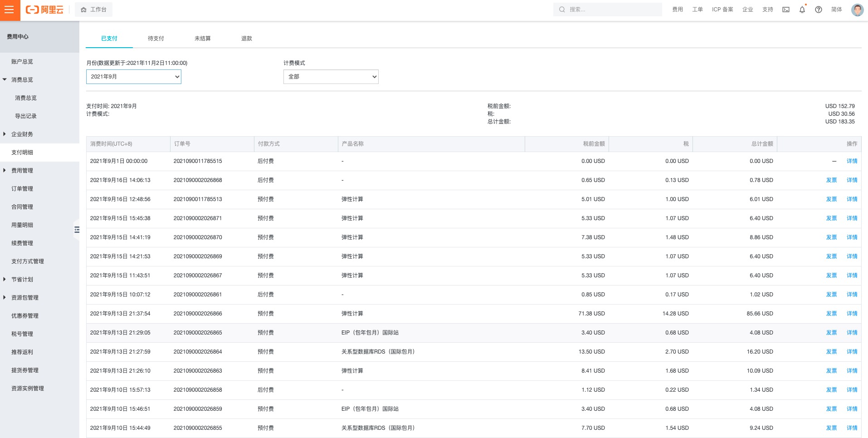The height and width of the screenshot is (438, 868).
Task: Open 优惠券管理 in the sidebar
Action: pyautogui.click(x=25, y=316)
